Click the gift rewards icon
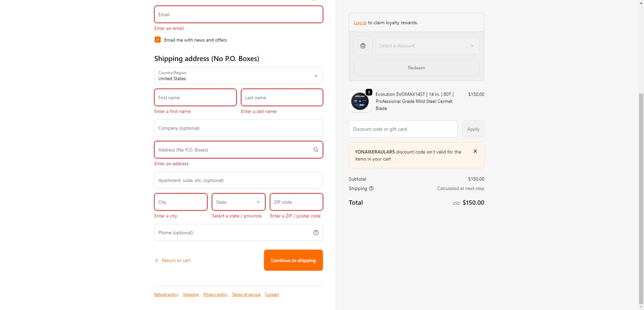 pos(363,46)
